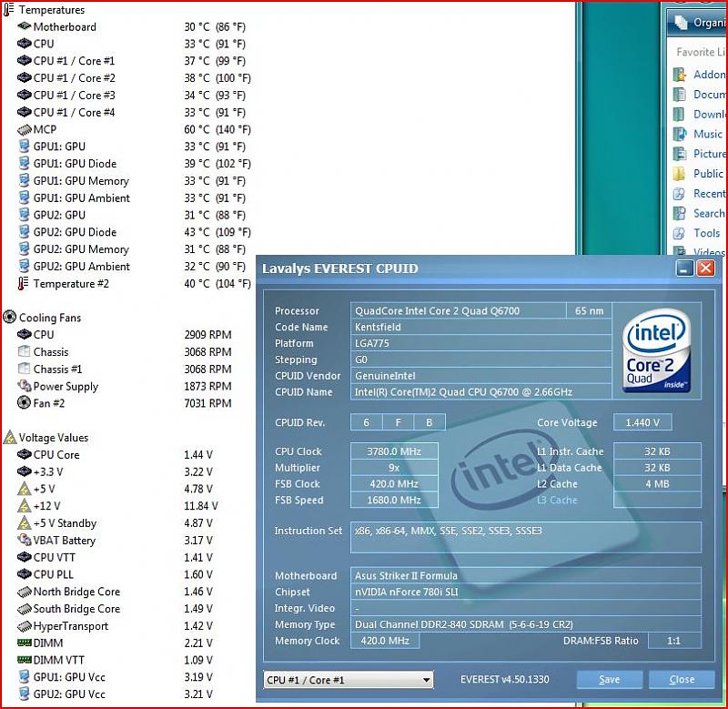Click the chip icon beside CPU Core voltage
Image resolution: width=728 pixels, height=709 pixels.
25,454
